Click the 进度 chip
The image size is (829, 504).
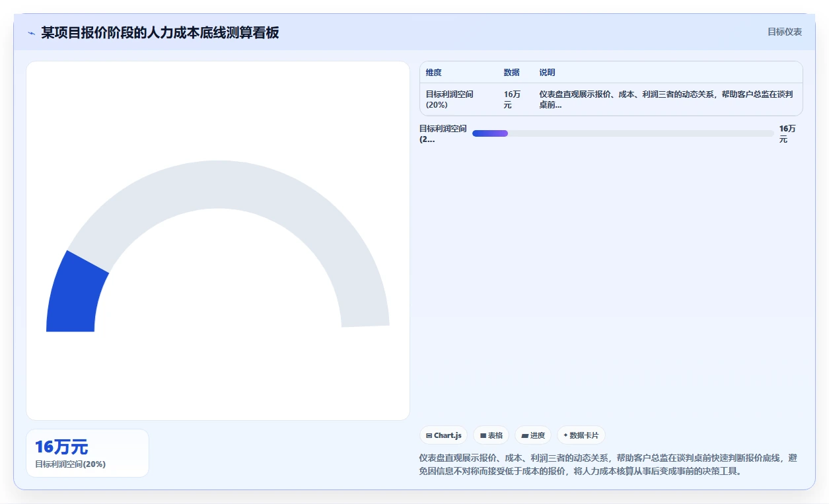point(533,435)
